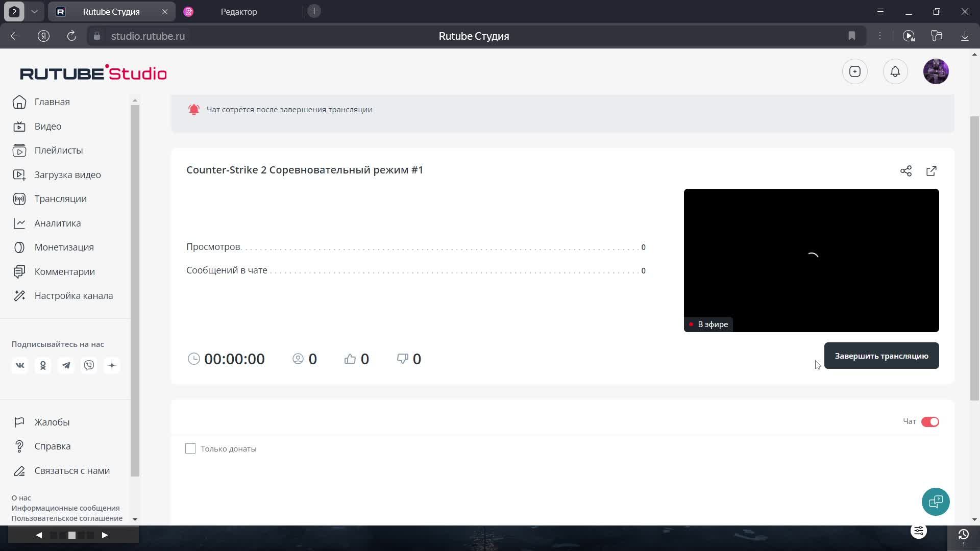This screenshot has height=551, width=980.
Task: Click Завершить трансляцию button
Action: point(881,356)
